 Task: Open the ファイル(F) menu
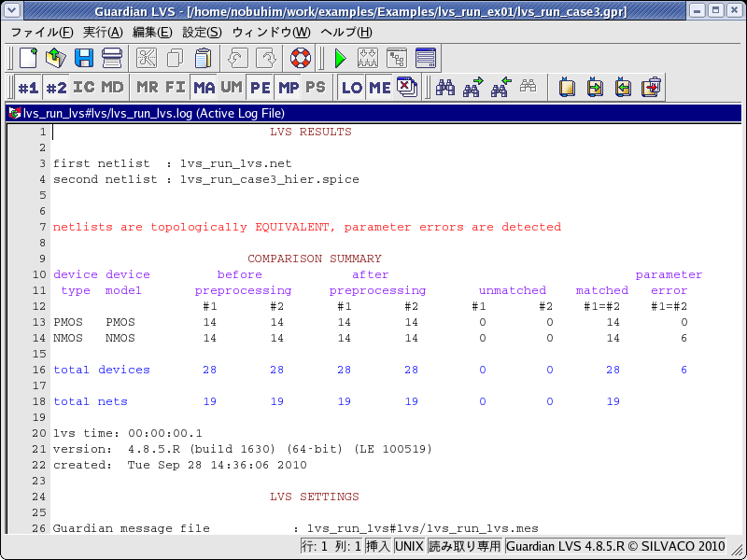(41, 33)
